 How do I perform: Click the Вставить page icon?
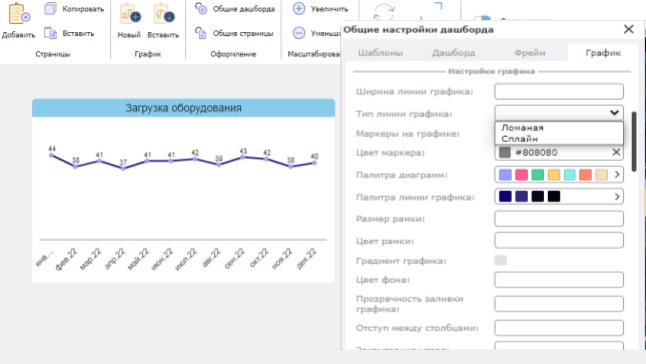(x=50, y=33)
